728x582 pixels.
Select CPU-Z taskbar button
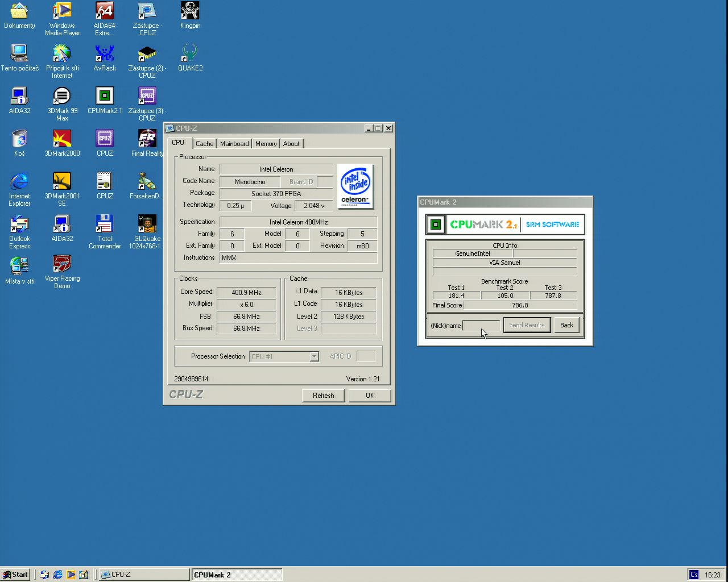[x=144, y=575]
